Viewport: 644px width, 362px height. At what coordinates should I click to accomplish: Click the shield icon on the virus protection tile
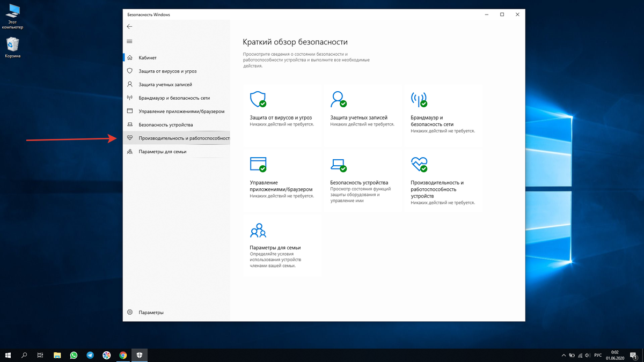(258, 99)
